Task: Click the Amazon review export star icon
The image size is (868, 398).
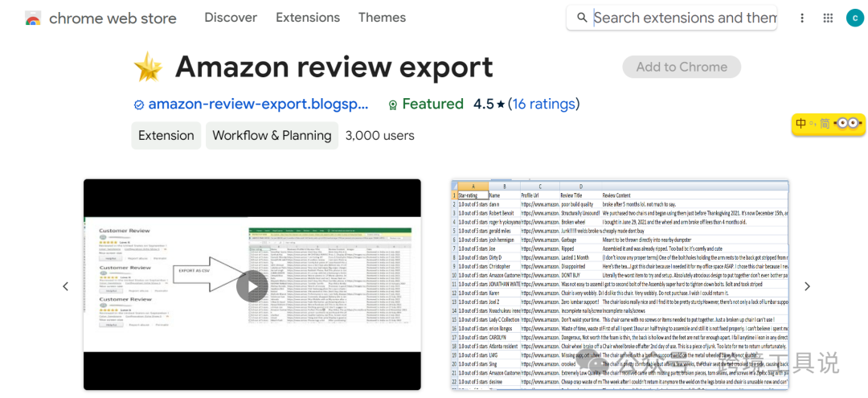Action: (149, 67)
